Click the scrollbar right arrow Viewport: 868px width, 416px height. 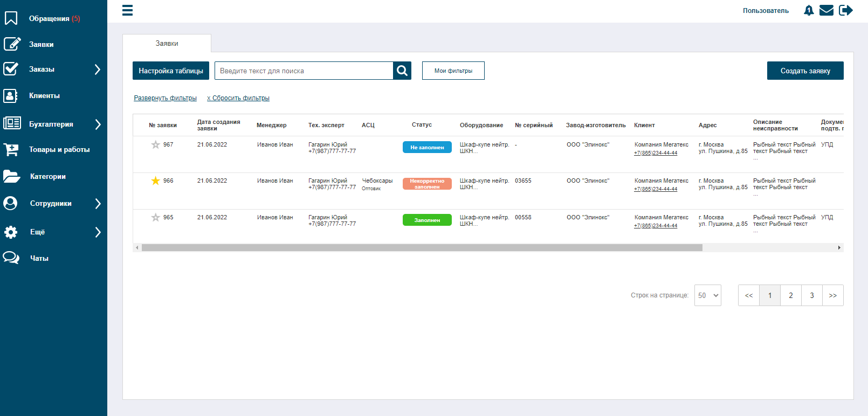coord(839,248)
